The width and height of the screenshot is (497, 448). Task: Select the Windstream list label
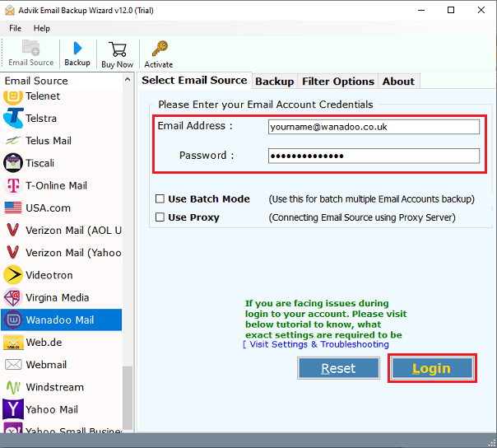click(55, 387)
